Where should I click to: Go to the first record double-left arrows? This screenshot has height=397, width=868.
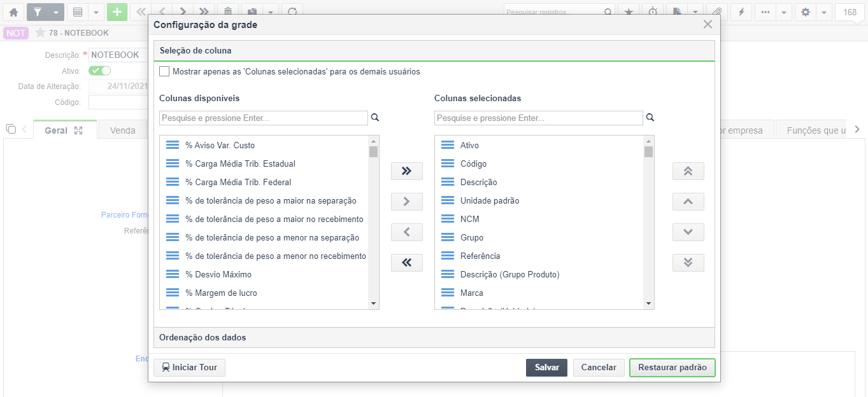click(x=141, y=12)
